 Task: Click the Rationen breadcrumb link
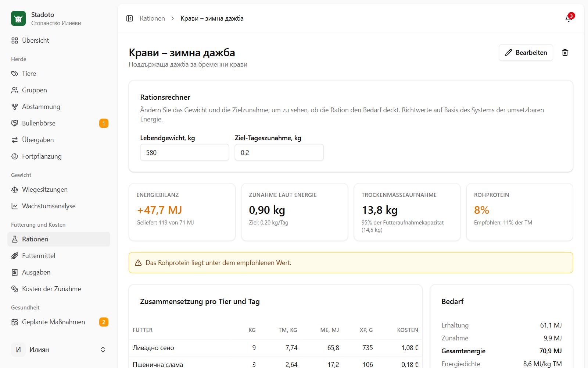coord(152,18)
